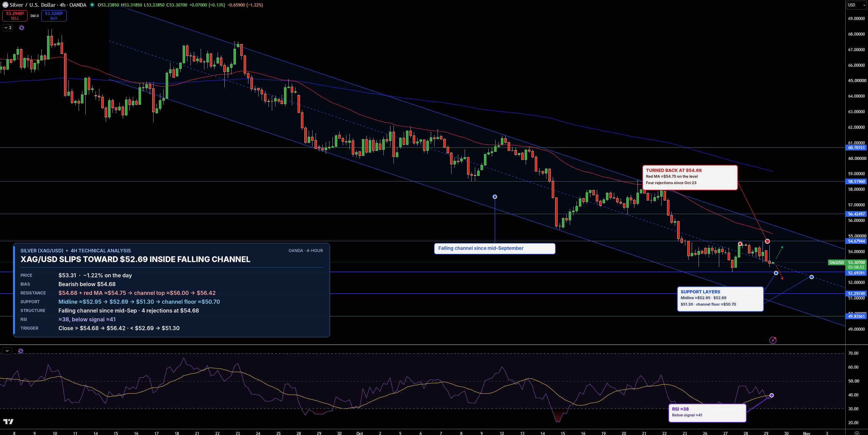Click the sync icon in the RSI pane
The height and width of the screenshot is (435, 868).
(x=21, y=351)
